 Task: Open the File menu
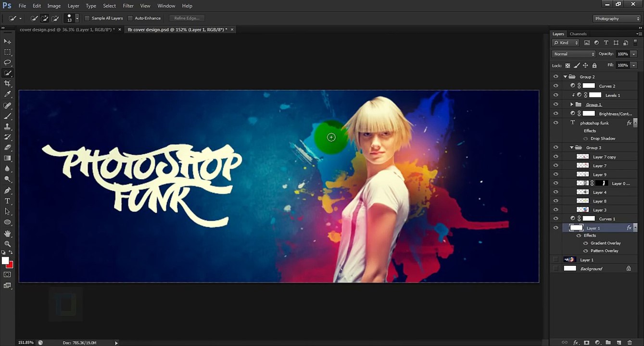tap(22, 6)
